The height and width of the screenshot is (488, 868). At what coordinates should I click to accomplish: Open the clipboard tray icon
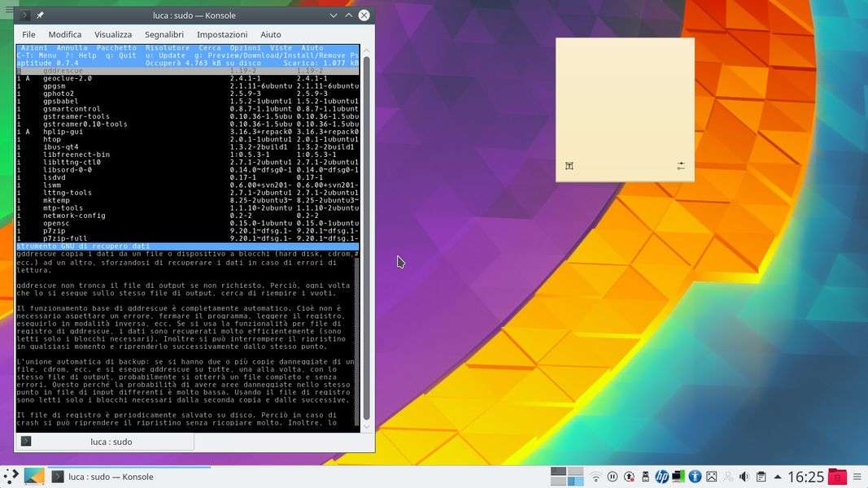[x=761, y=477]
